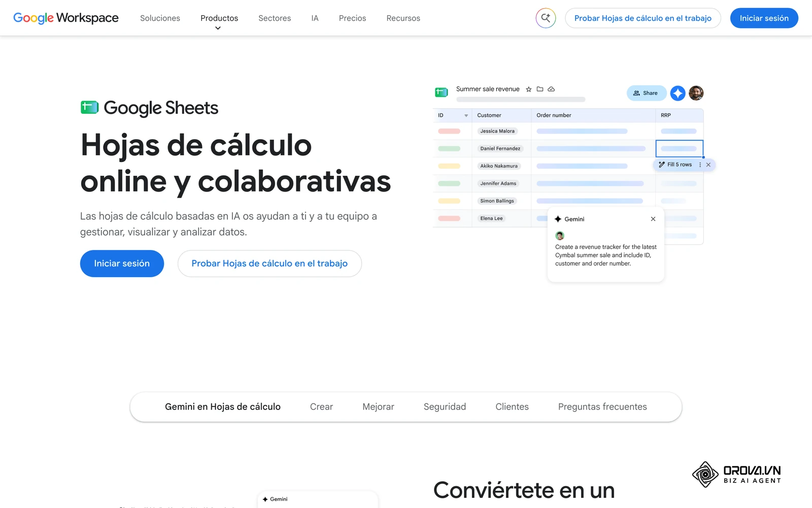The width and height of the screenshot is (812, 508).
Task: Click the blue Iniciar sesión button in the hero
Action: [122, 264]
